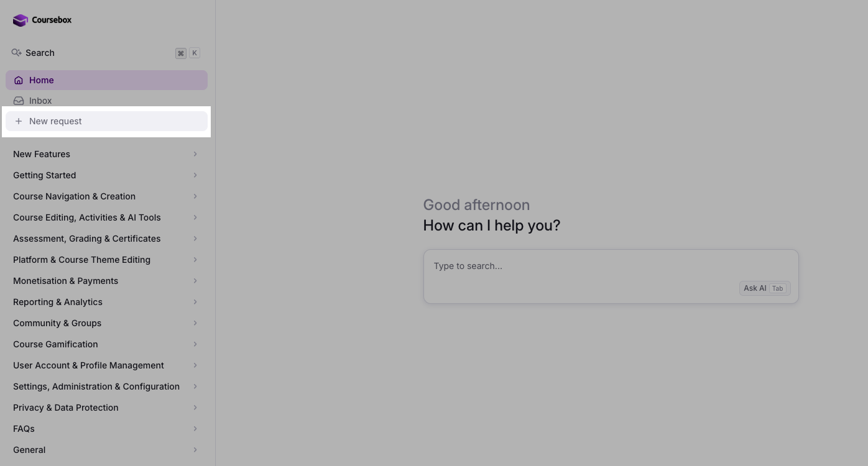Click the Coursebox brand name

(52, 20)
